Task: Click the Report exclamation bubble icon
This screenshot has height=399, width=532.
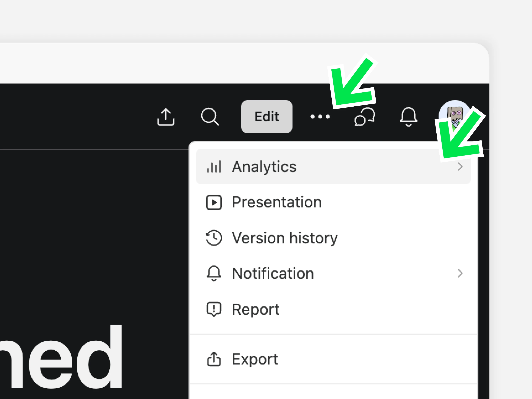Action: click(214, 309)
